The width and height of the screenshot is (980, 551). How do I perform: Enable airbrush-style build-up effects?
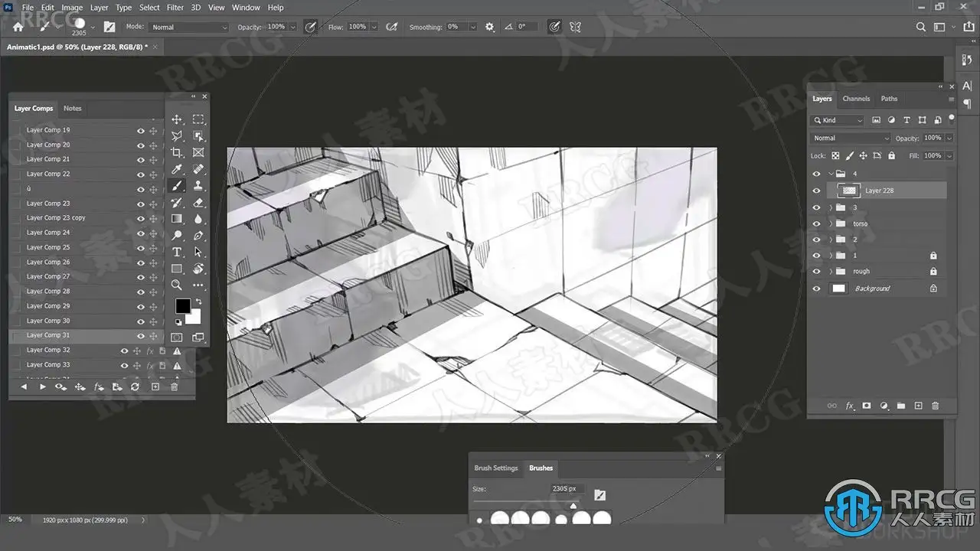[392, 27]
